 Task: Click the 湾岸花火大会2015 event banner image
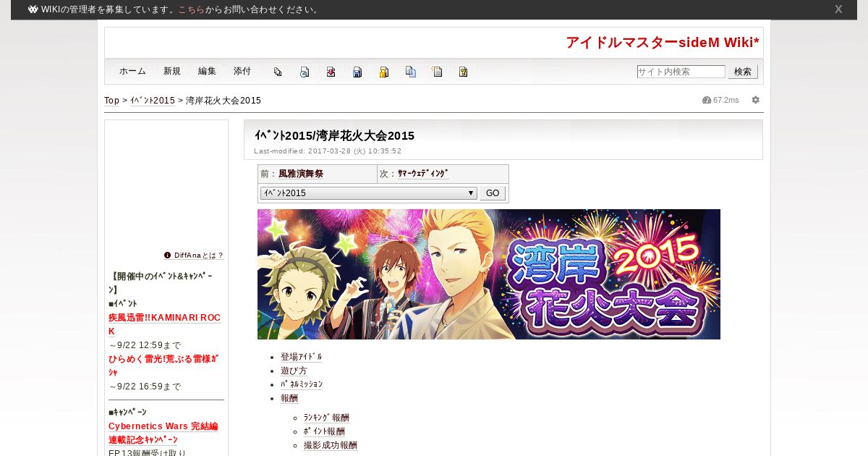pyautogui.click(x=489, y=274)
